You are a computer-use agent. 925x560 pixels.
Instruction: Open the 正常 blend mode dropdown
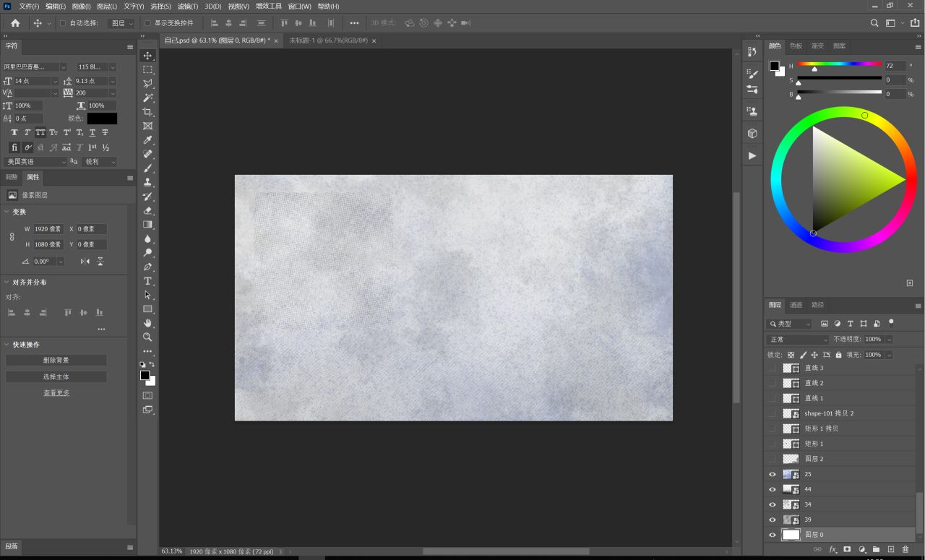point(798,340)
